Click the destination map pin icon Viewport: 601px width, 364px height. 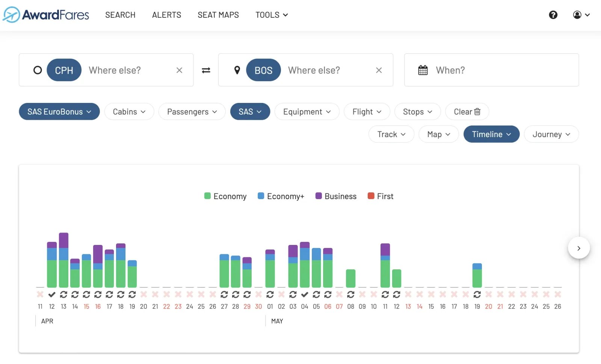pos(237,70)
